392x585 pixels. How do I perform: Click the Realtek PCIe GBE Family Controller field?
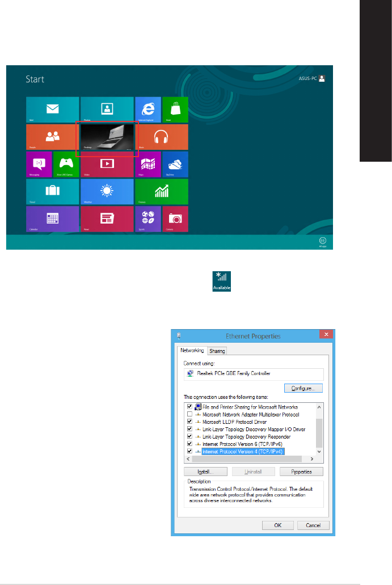click(254, 374)
